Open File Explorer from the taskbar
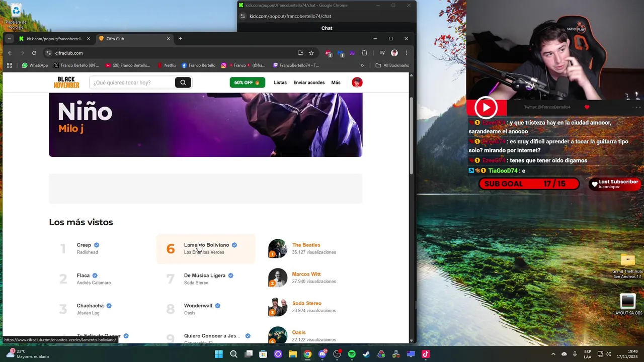Screen dimensions: 644x362 [293, 354]
